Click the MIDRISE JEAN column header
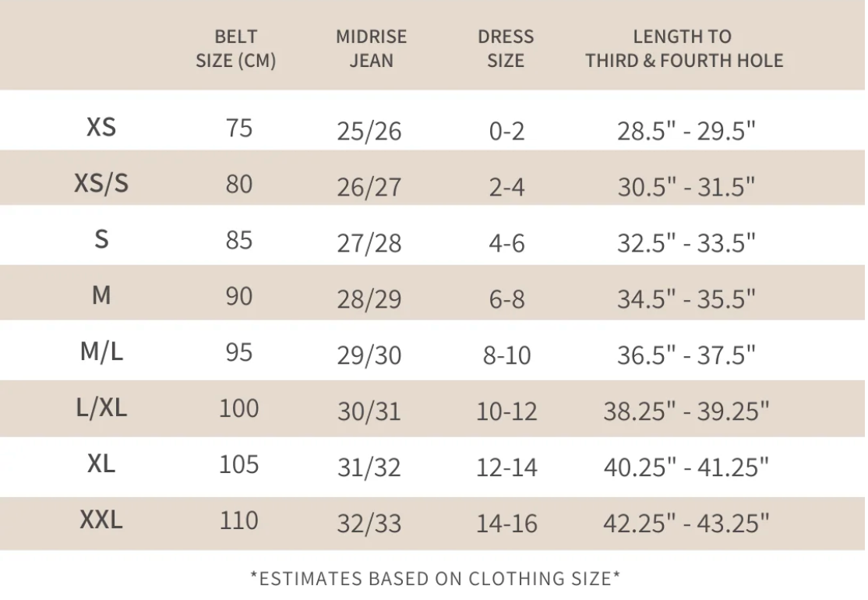Viewport: 868px width, 600px height. click(371, 49)
